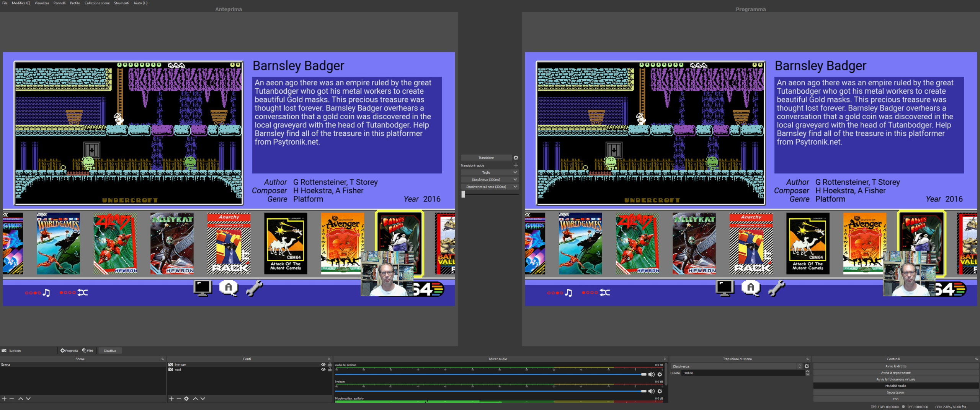Mute the Audio del desktop channel
The width and height of the screenshot is (980, 410).
[651, 374]
